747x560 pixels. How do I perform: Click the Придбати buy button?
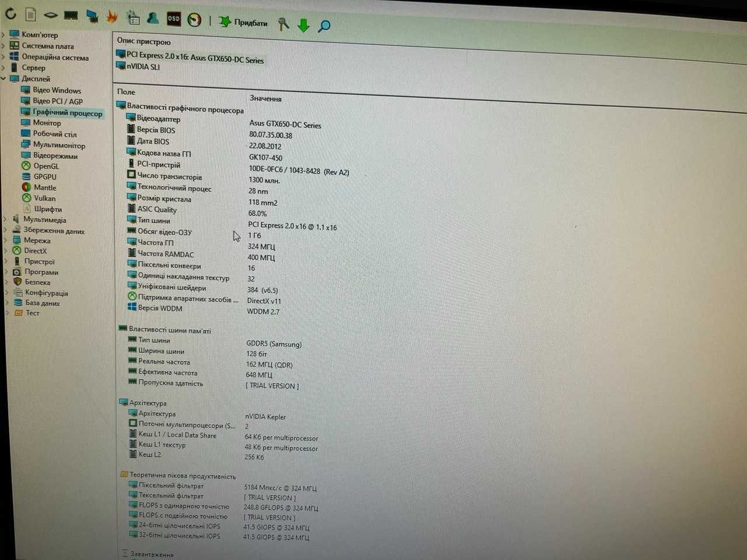243,22
